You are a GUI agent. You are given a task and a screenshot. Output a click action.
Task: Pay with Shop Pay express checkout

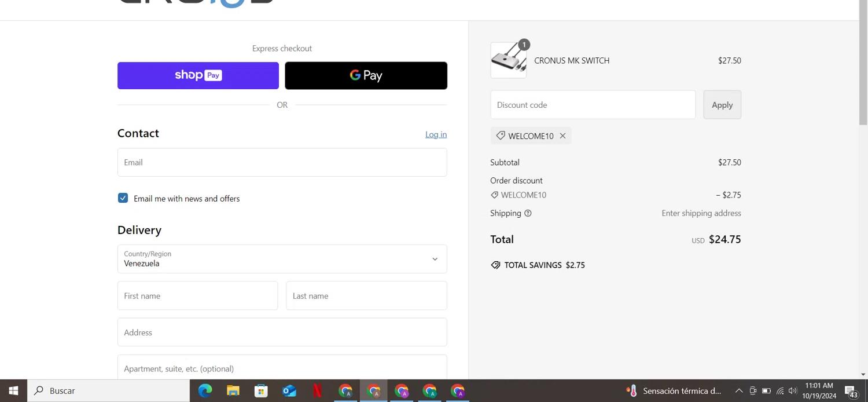(x=198, y=75)
